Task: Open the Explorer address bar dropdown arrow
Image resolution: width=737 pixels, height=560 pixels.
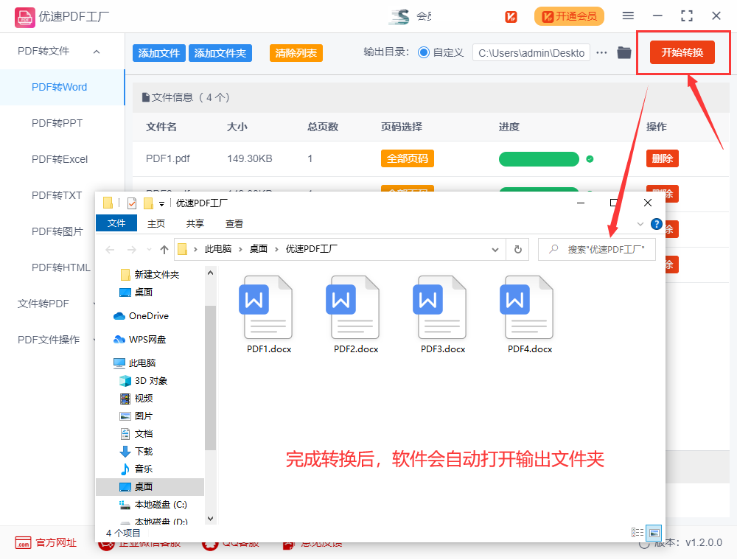Action: [495, 249]
